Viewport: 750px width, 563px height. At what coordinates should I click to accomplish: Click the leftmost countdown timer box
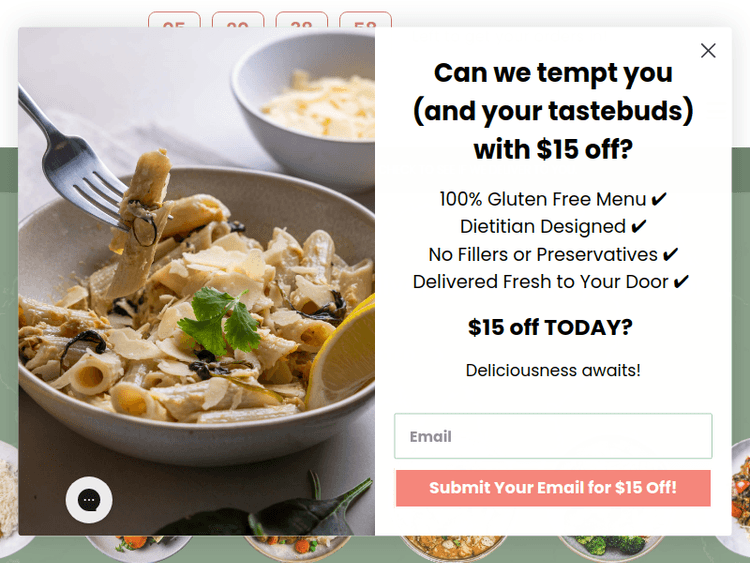coord(174,20)
